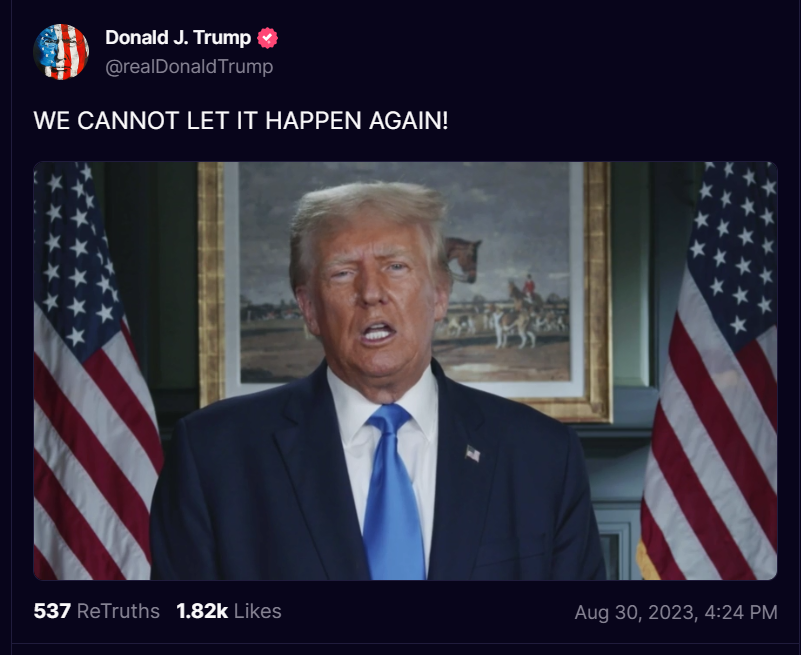
Task: Open the Donald J. Trump display name
Action: click(x=178, y=37)
